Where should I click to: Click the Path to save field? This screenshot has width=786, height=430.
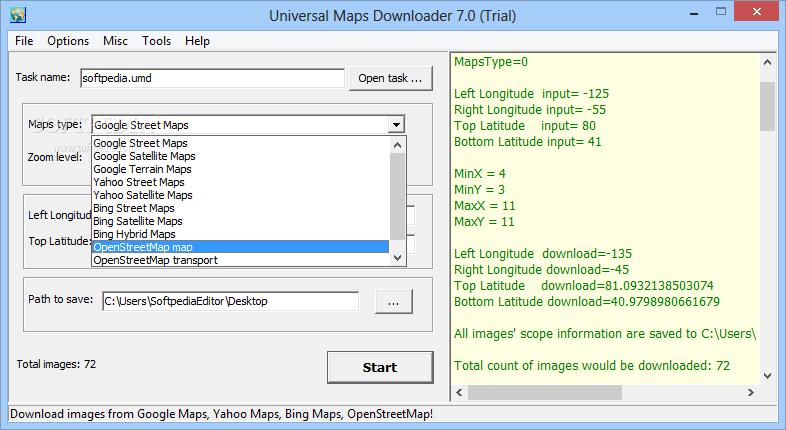pyautogui.click(x=231, y=301)
